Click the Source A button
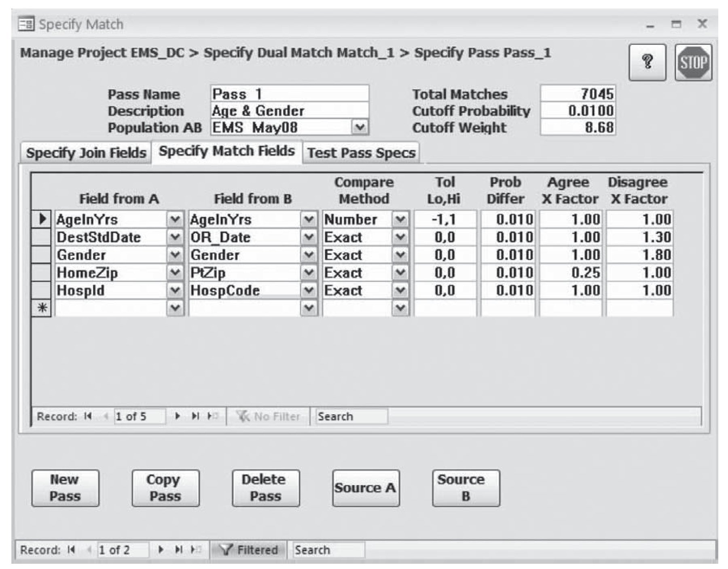 click(x=366, y=488)
